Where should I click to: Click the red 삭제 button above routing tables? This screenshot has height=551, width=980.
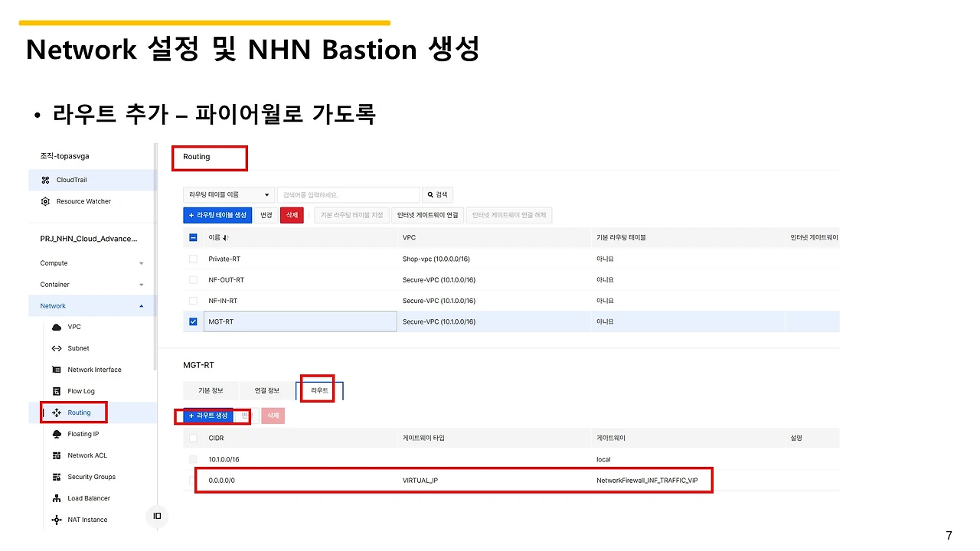[x=292, y=216]
